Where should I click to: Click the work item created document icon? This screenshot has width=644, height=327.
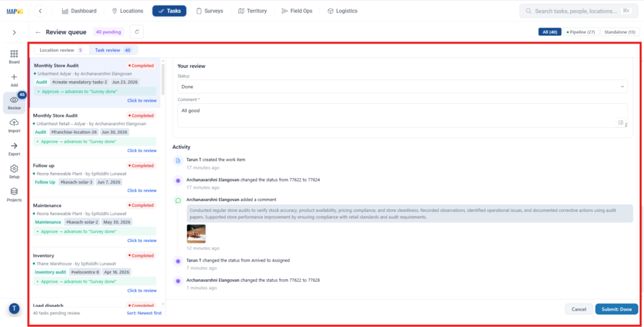178,160
